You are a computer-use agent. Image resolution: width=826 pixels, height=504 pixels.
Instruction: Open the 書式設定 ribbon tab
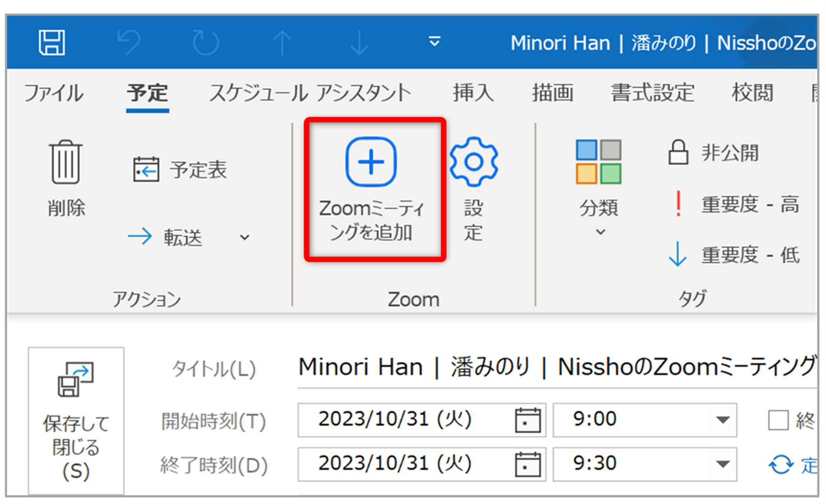(652, 92)
